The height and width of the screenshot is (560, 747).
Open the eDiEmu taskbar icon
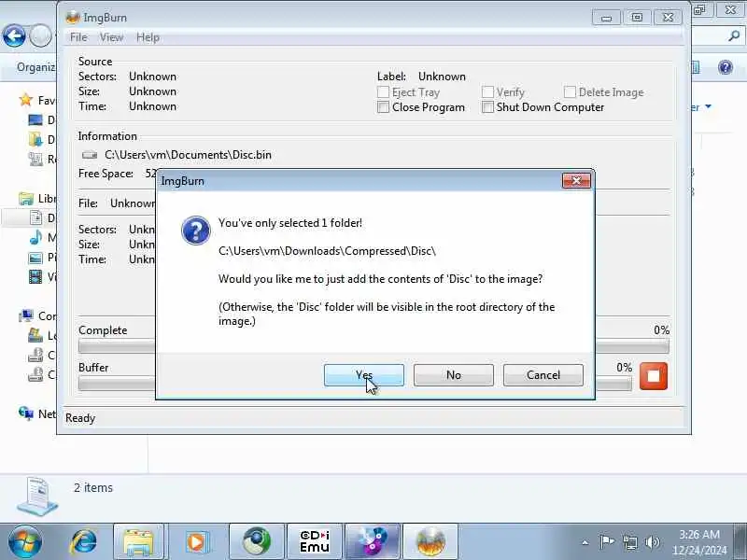(315, 542)
